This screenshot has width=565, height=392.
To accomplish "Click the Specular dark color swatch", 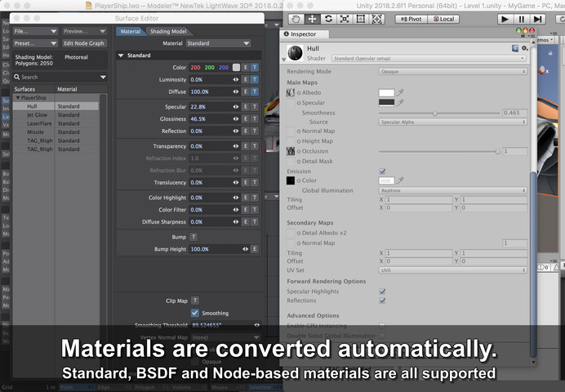I will 386,103.
